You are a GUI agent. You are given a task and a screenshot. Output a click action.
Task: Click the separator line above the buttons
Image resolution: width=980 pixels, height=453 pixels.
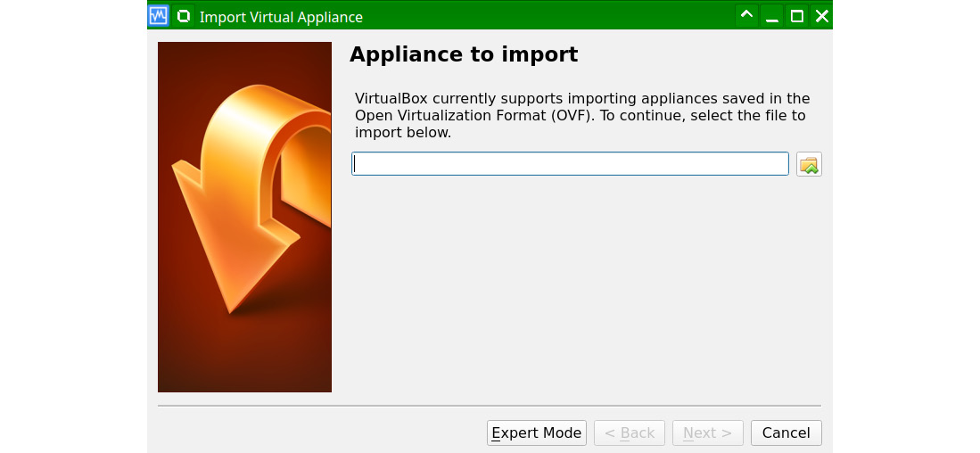coord(489,406)
